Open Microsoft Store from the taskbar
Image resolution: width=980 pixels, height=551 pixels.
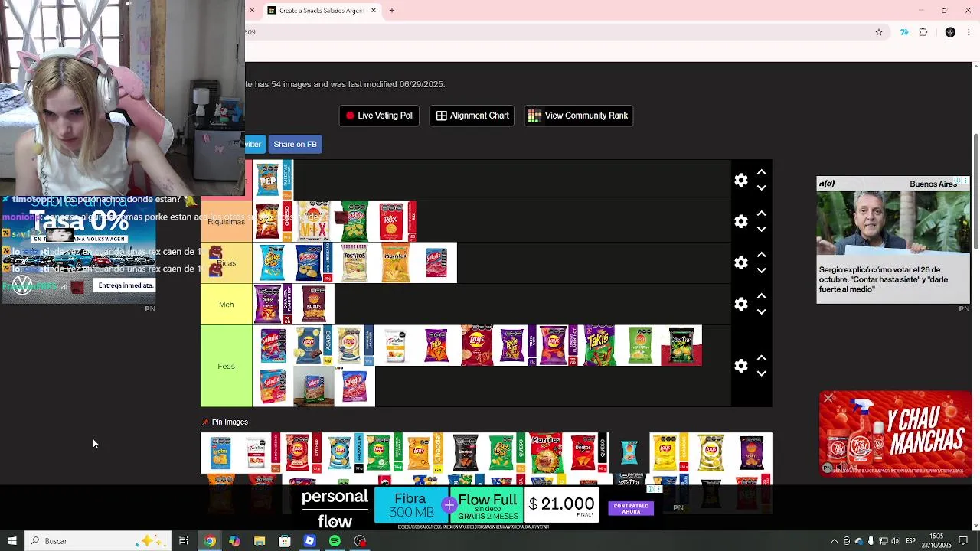tap(285, 541)
